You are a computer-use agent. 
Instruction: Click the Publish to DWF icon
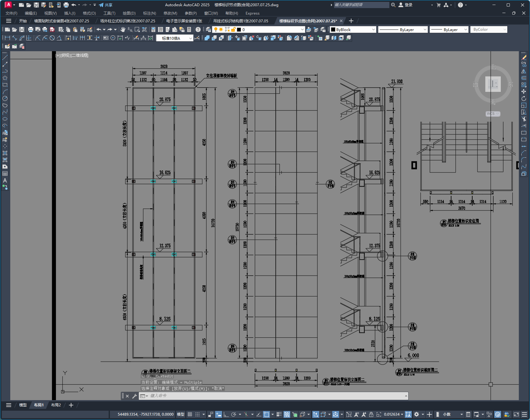click(x=52, y=29)
